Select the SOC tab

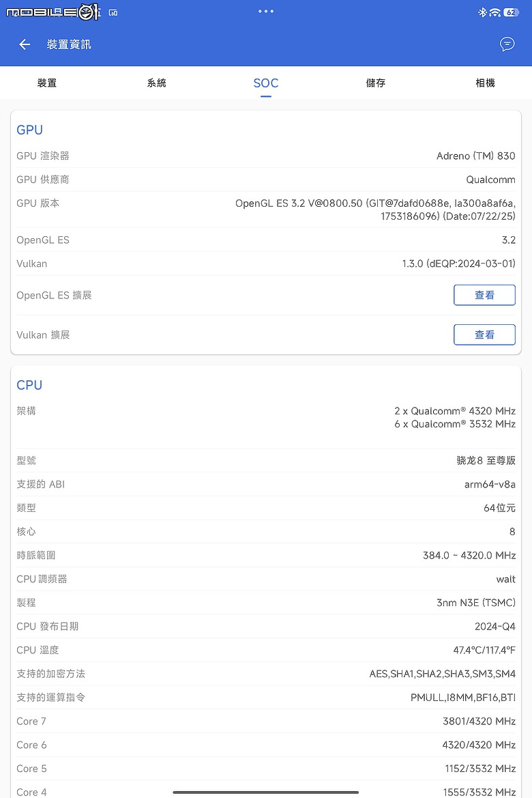(x=265, y=83)
